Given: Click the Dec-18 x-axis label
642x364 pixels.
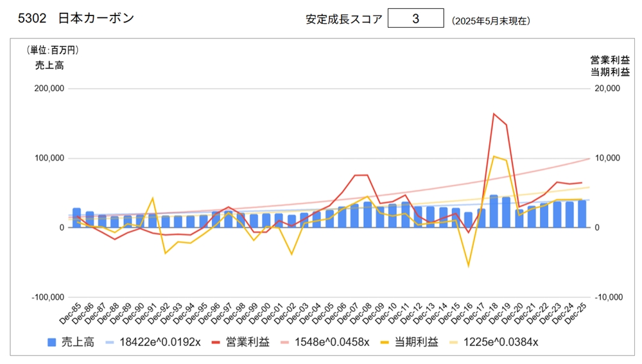Looking at the screenshot, I should tap(487, 314).
